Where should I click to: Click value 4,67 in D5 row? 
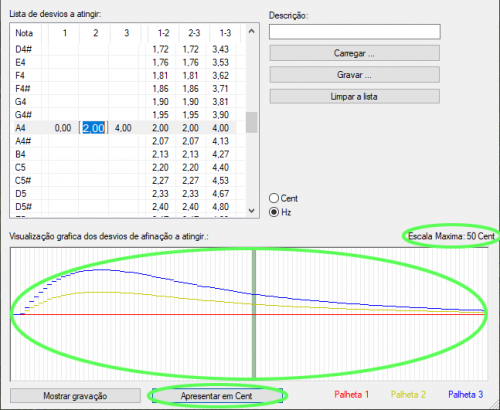coord(221,194)
